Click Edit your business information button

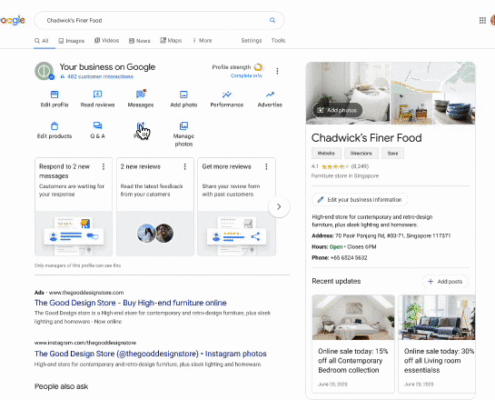pos(360,200)
